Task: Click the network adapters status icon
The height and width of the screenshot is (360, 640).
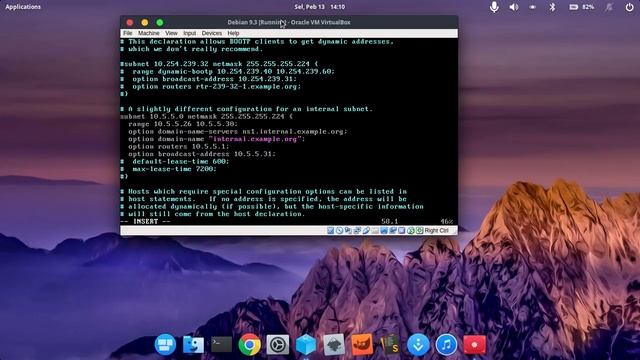Action: pos(357,231)
